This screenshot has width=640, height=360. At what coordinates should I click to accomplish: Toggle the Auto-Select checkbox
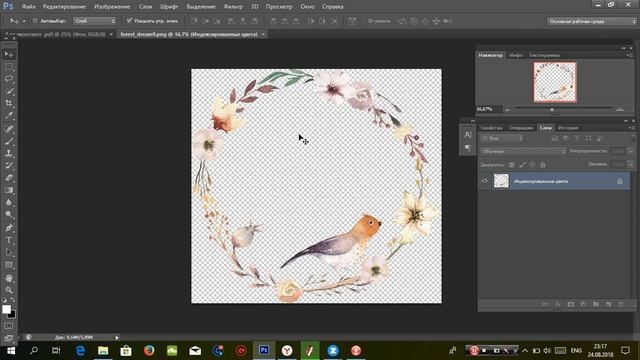coord(35,21)
